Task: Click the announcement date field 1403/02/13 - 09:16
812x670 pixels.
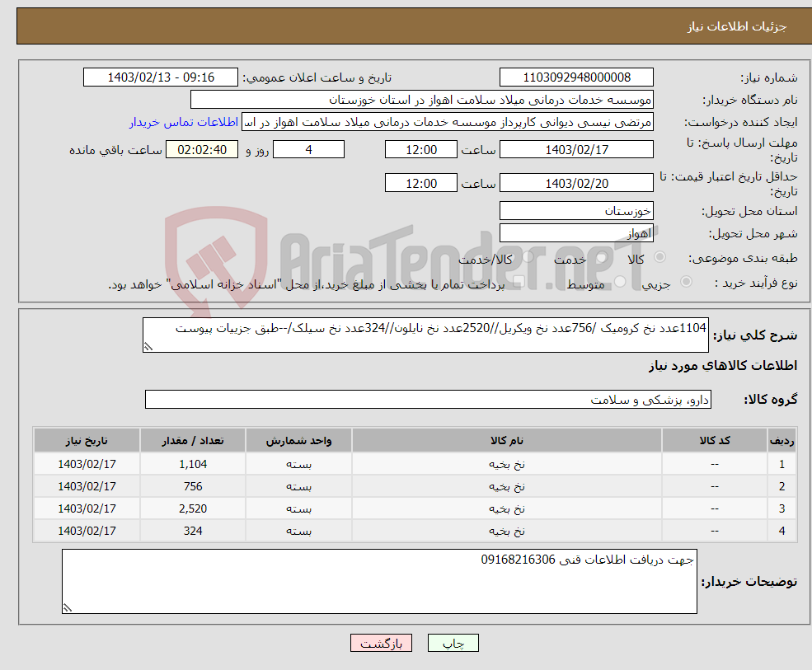Action: click(x=161, y=77)
